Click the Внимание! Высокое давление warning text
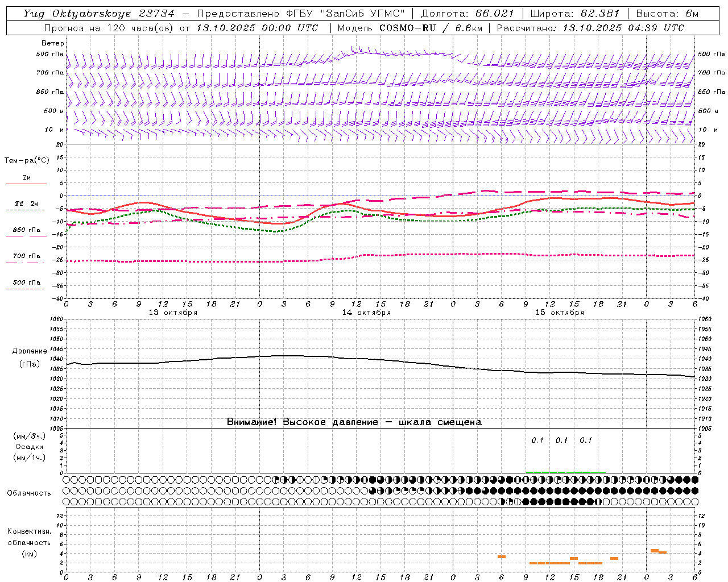This screenshot has height=582, width=728. 354,422
